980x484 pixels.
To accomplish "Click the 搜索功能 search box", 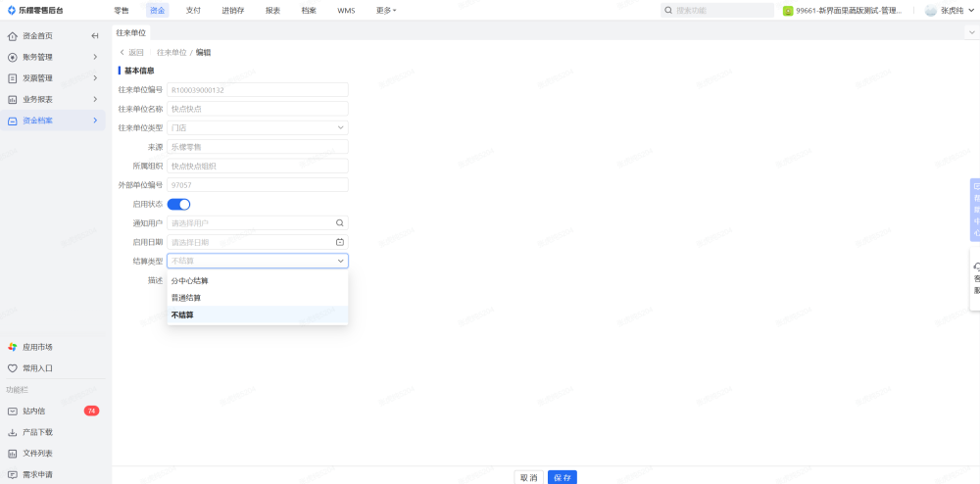I will tap(719, 10).
